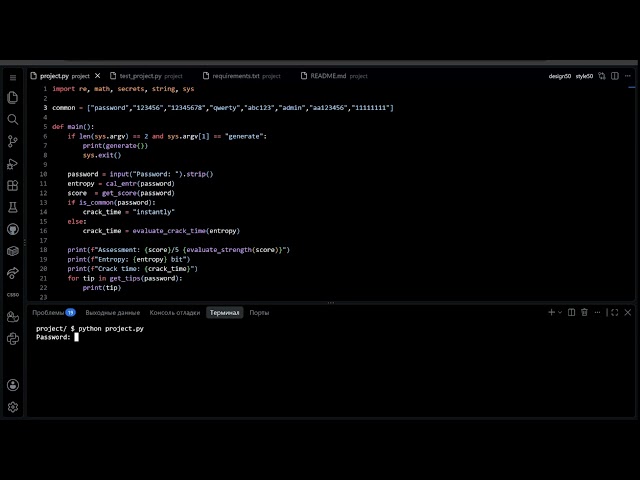This screenshot has height=480, width=640.
Task: Run style50 on the file
Action: click(x=584, y=76)
